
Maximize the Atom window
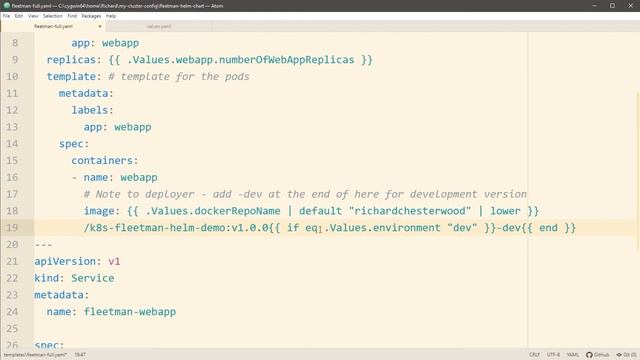tap(612, 6)
